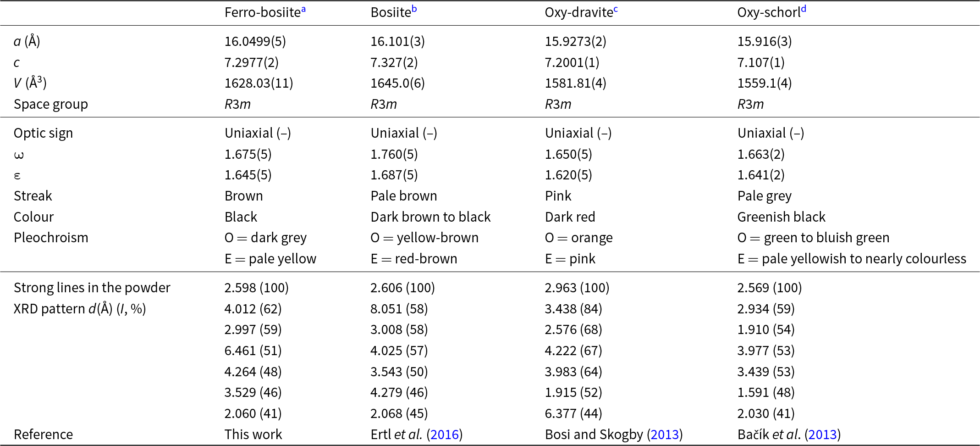Viewport: 980px width, 446px height.
Task: Open footnote 'd' next to Oxy-schorl
Action: pos(804,9)
